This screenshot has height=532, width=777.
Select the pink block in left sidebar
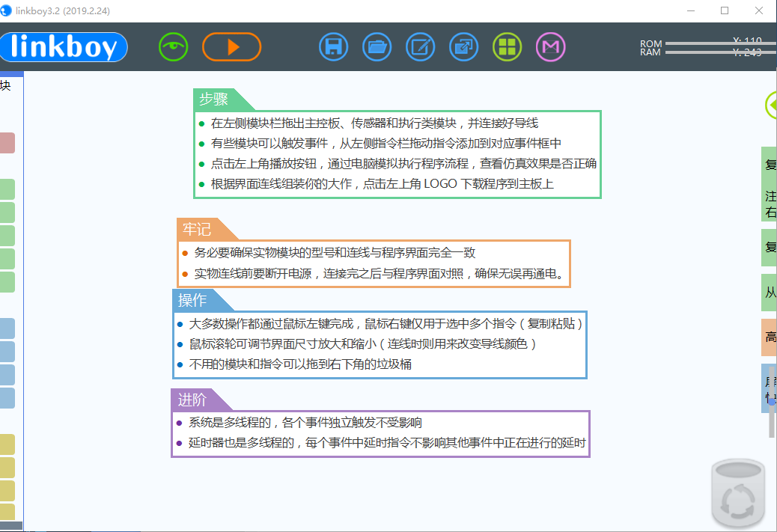[x=7, y=143]
